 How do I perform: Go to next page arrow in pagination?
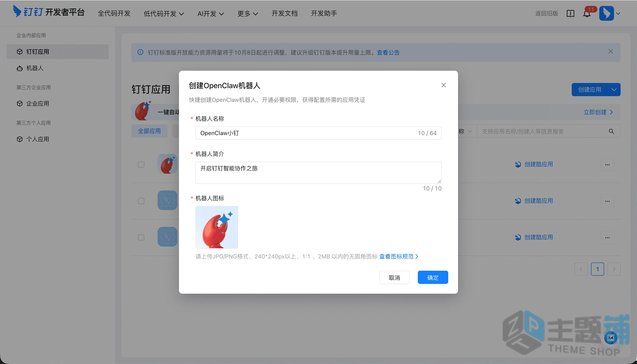click(x=614, y=269)
